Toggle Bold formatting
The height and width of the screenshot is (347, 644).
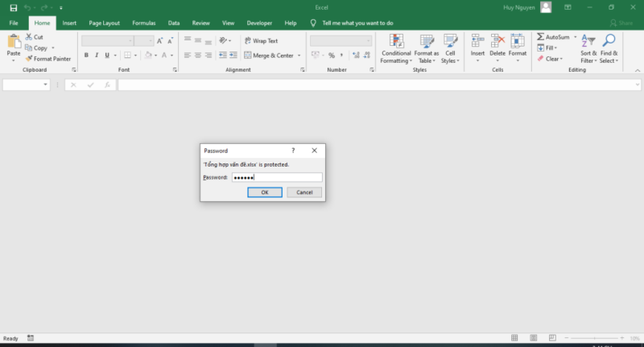86,55
